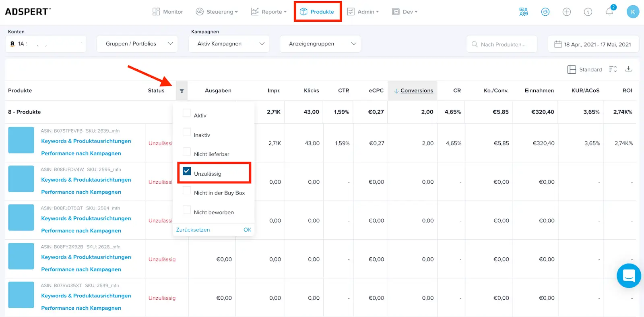644x317 pixels.
Task: Check the Nicht lieferbar option
Action: tap(187, 152)
